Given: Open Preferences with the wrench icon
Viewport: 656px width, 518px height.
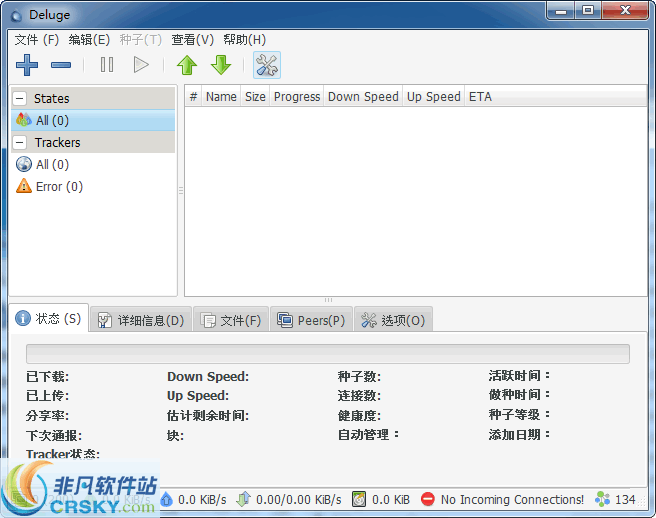Looking at the screenshot, I should pos(267,65).
